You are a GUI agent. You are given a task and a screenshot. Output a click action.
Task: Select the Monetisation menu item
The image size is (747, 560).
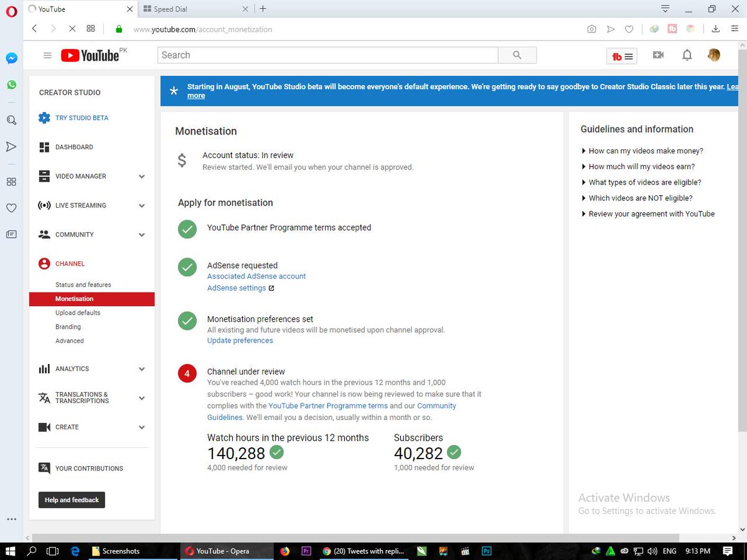point(92,299)
